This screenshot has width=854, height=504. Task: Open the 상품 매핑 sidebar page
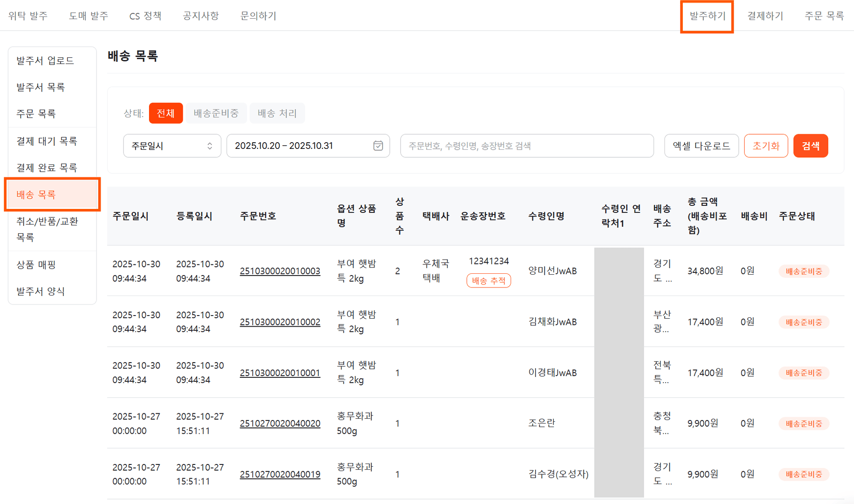point(36,264)
